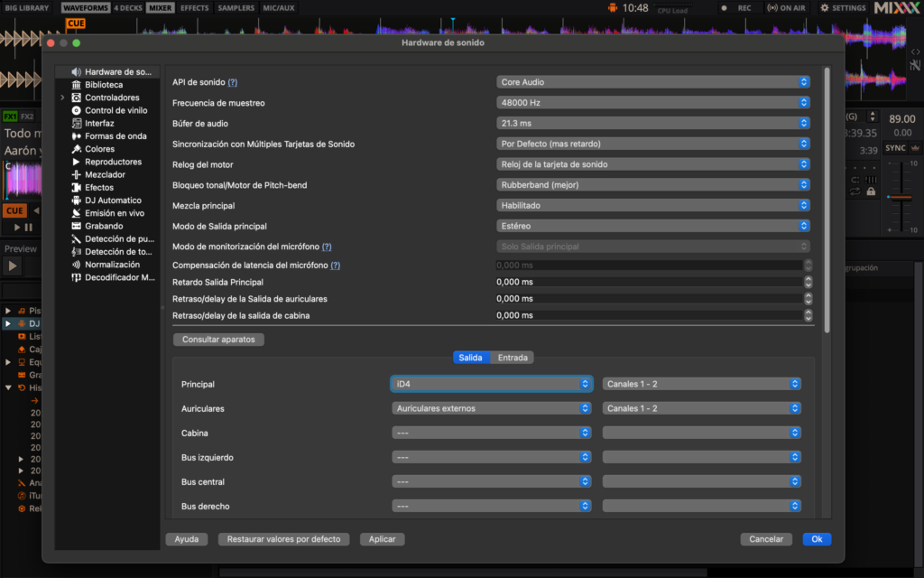Toggle the ON AIR broadcast button
The image size is (924, 578).
(x=786, y=8)
